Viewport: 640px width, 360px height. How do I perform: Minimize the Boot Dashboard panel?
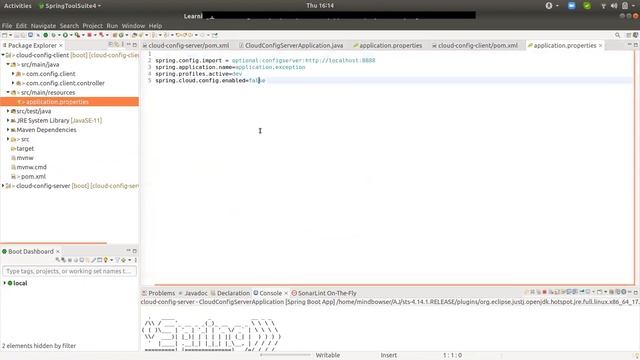tap(128, 251)
